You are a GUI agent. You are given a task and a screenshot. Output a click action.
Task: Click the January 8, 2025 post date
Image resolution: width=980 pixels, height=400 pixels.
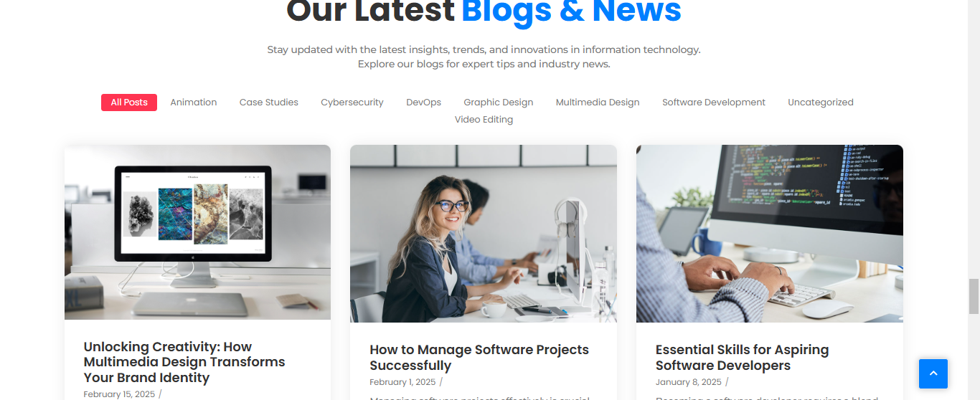point(689,382)
